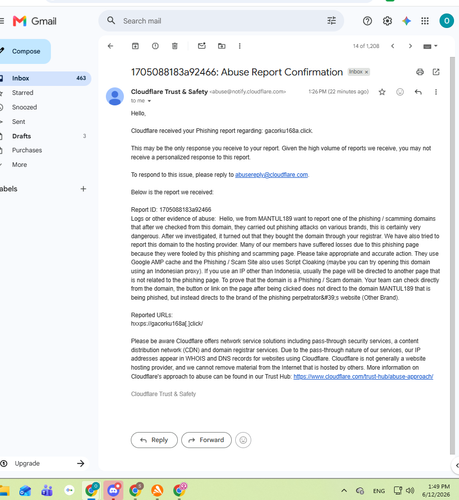Open email in new window
This screenshot has width=459, height=500.
[436, 72]
